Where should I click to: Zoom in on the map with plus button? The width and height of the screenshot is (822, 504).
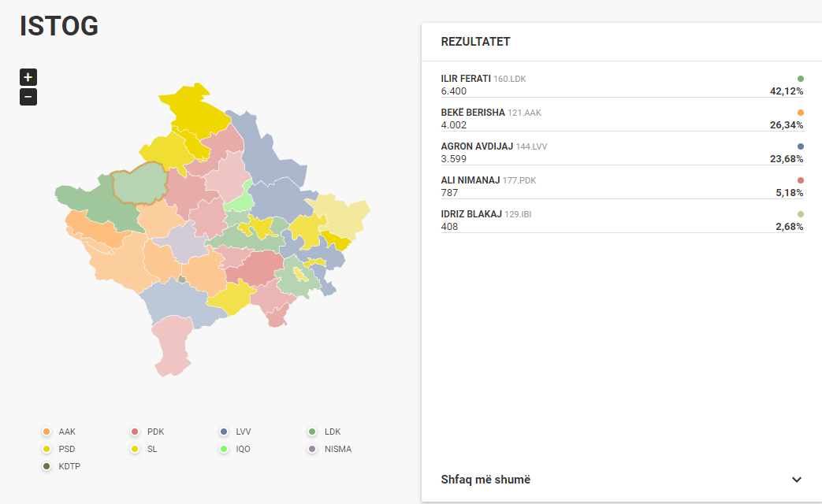(x=28, y=77)
